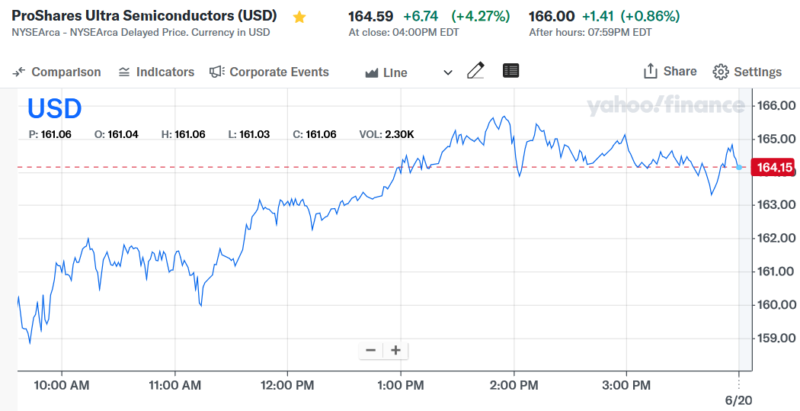Click the data table view icon
The height and width of the screenshot is (411, 800).
click(511, 71)
